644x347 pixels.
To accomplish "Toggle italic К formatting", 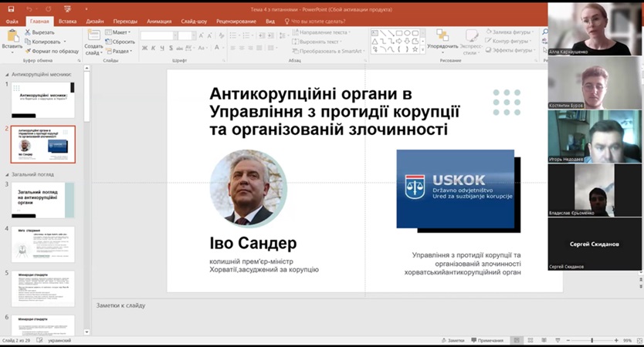I will tap(153, 48).
